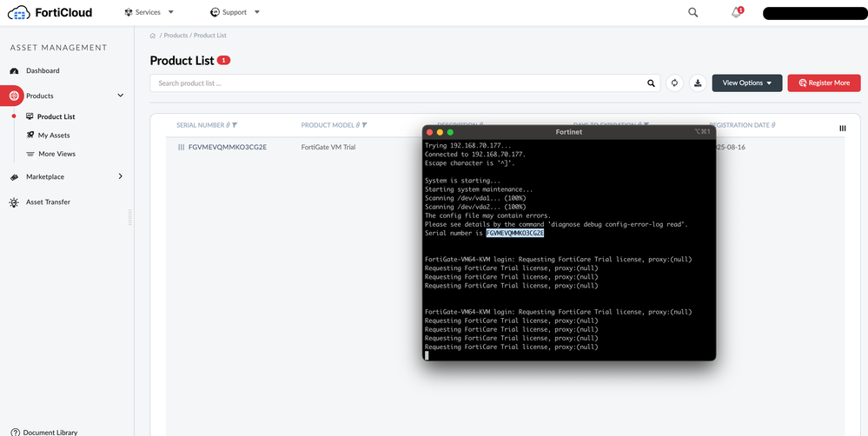868x436 pixels.
Task: Click the global search magnifier in header
Action: [692, 12]
